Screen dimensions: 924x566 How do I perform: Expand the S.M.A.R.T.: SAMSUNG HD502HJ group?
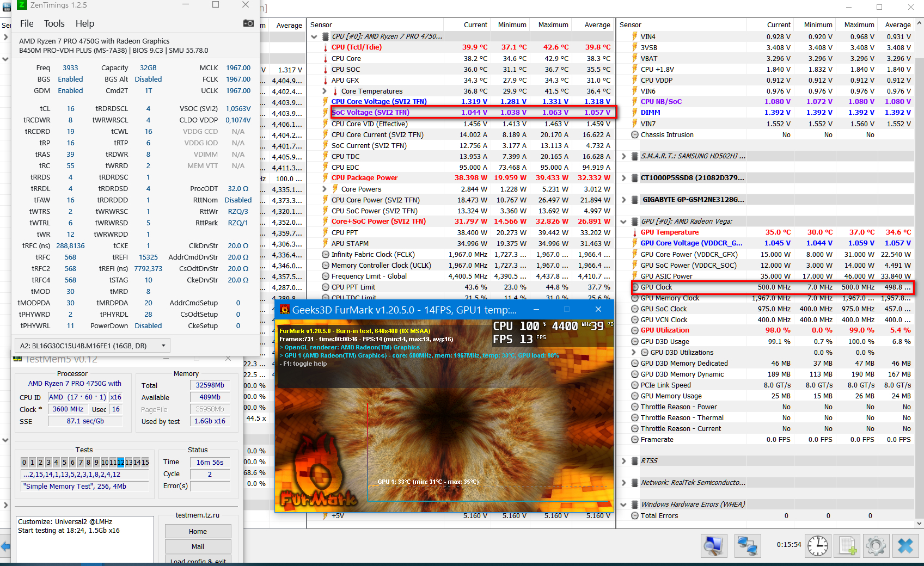pos(623,156)
